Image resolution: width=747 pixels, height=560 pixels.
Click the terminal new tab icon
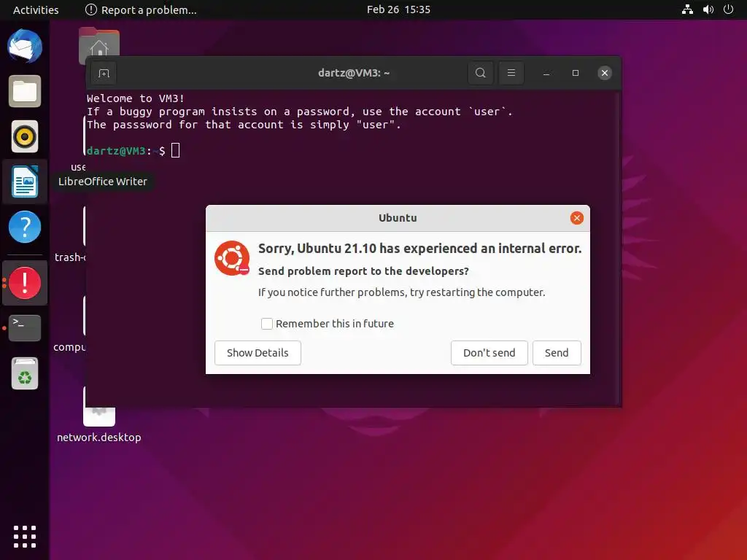[104, 74]
